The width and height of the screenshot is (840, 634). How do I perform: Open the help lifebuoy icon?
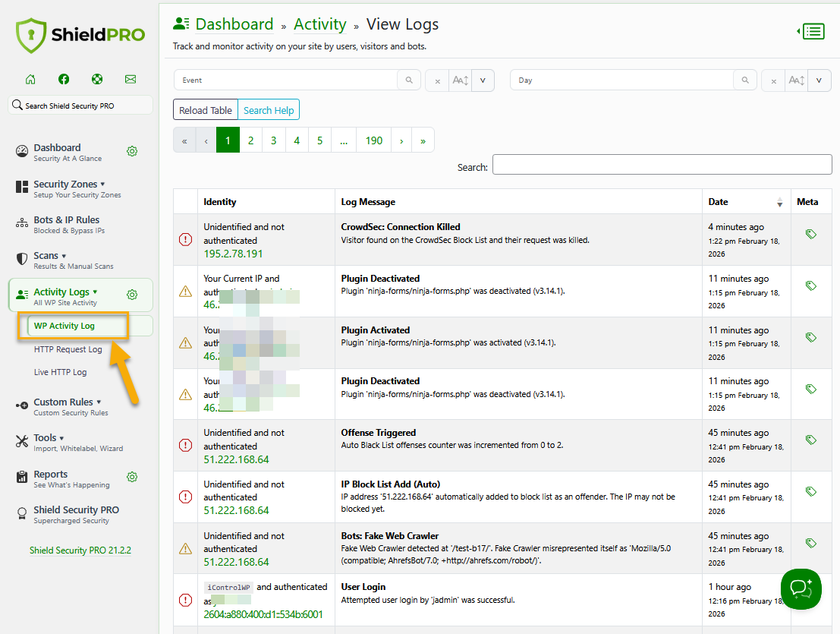click(x=97, y=79)
